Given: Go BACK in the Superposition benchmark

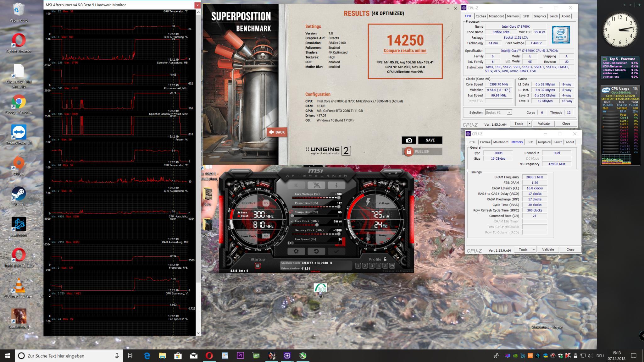Looking at the screenshot, I should click(276, 132).
